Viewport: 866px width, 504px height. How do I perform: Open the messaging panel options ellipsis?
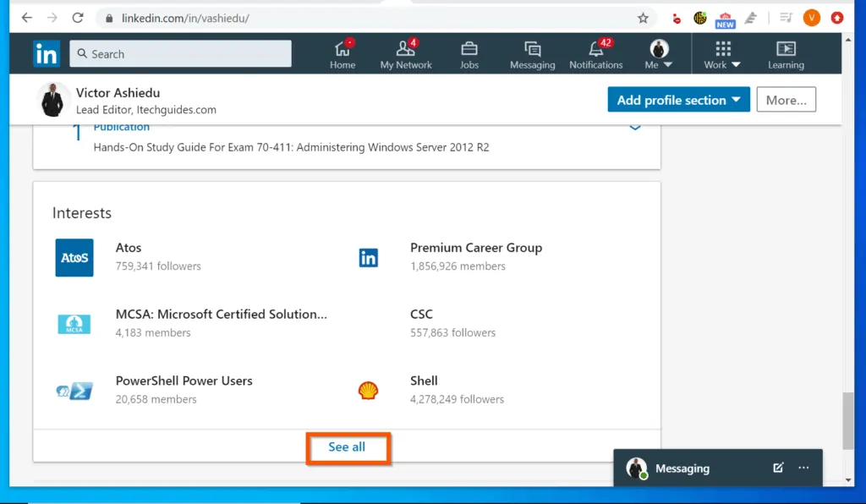tap(803, 468)
